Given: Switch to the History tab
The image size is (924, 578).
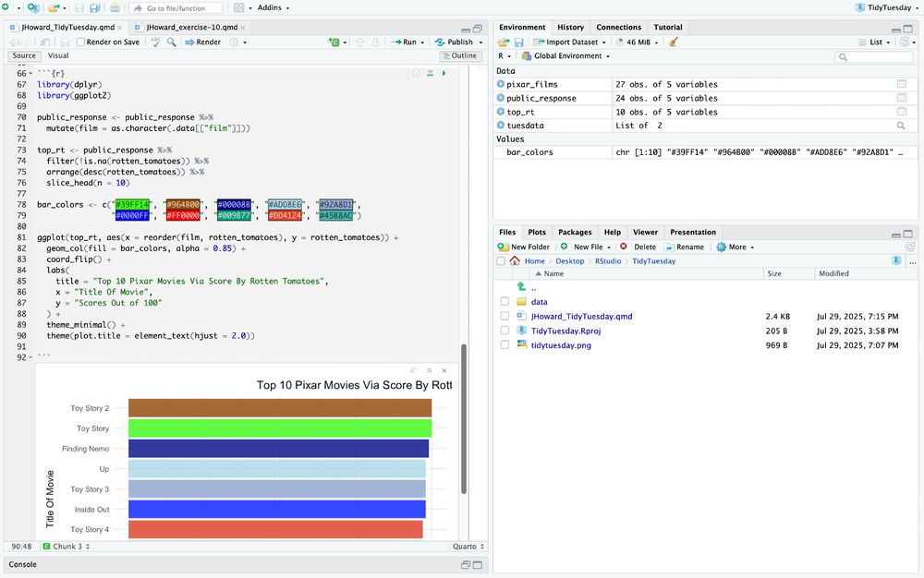Looking at the screenshot, I should [x=570, y=27].
